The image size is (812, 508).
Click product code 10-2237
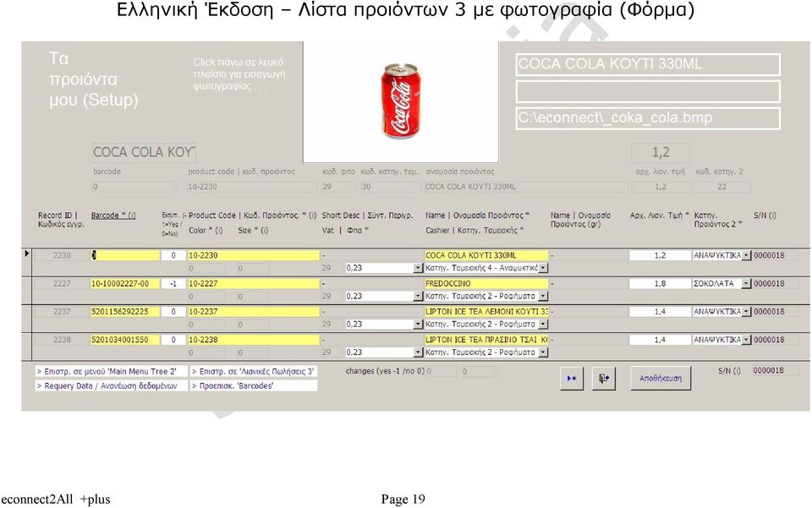(253, 311)
